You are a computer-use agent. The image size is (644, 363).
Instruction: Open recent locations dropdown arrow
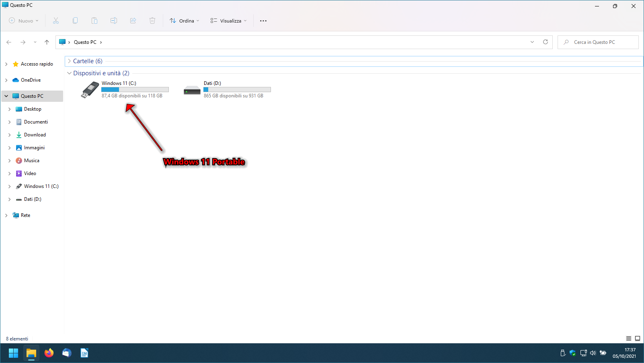click(x=35, y=42)
